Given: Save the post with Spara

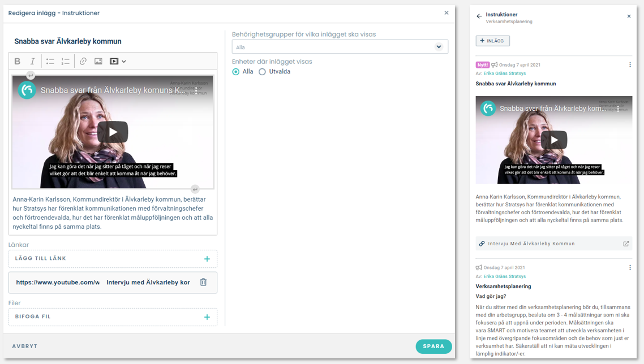Looking at the screenshot, I should point(433,346).
